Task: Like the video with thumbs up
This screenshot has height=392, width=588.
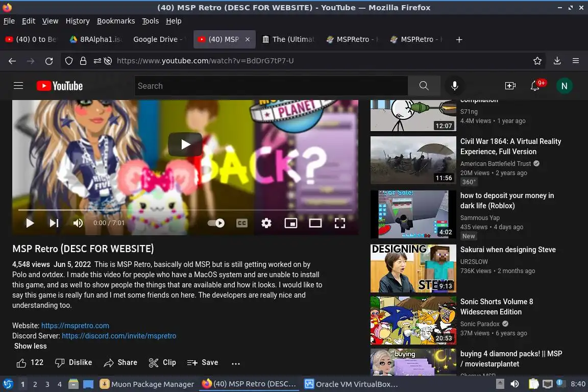Action: point(30,363)
